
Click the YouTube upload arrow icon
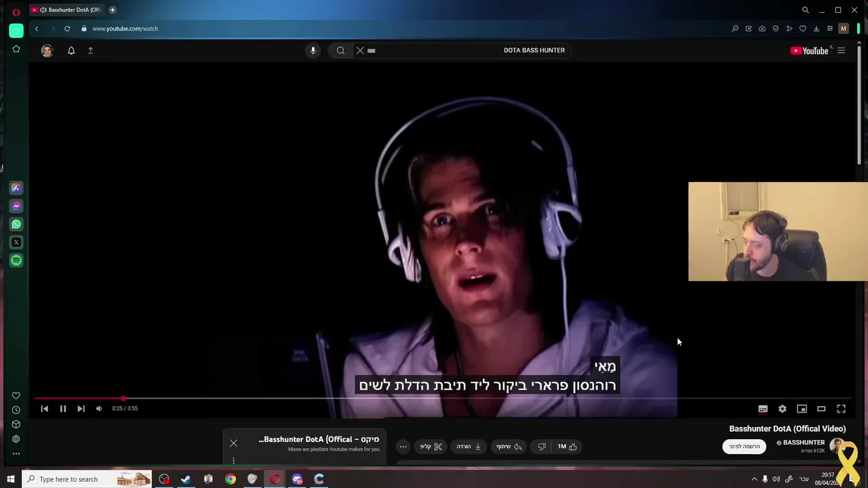coord(90,50)
